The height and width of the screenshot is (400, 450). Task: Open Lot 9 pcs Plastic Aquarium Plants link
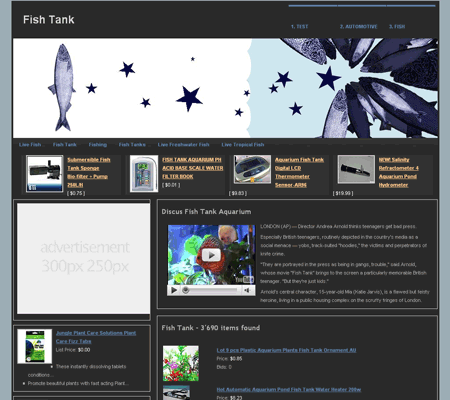286,350
